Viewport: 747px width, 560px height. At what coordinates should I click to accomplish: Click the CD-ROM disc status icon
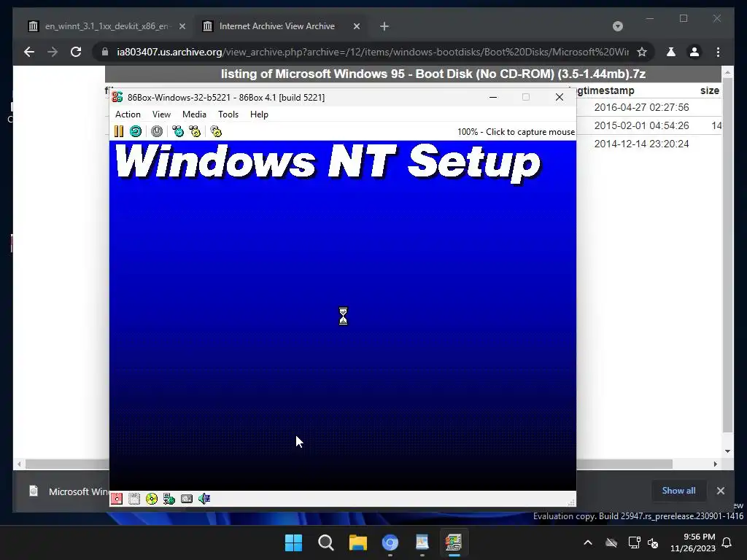pos(152,499)
